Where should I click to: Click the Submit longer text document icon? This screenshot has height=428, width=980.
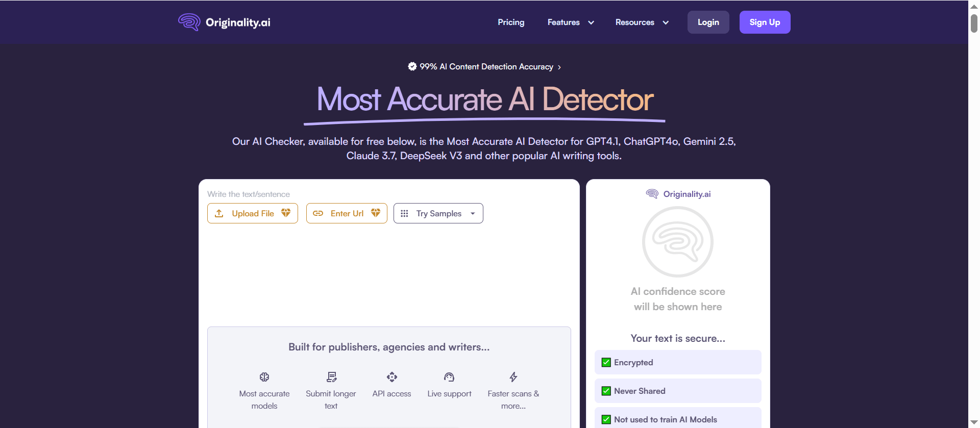point(331,377)
